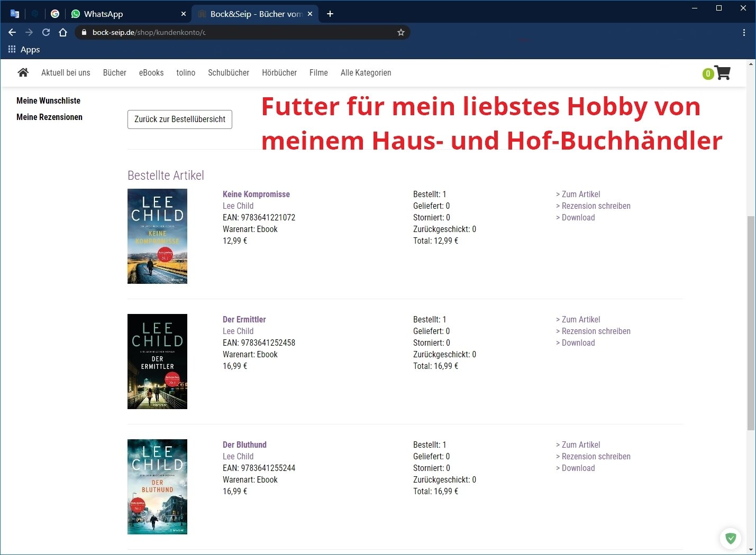Open the Bücher menu

114,72
